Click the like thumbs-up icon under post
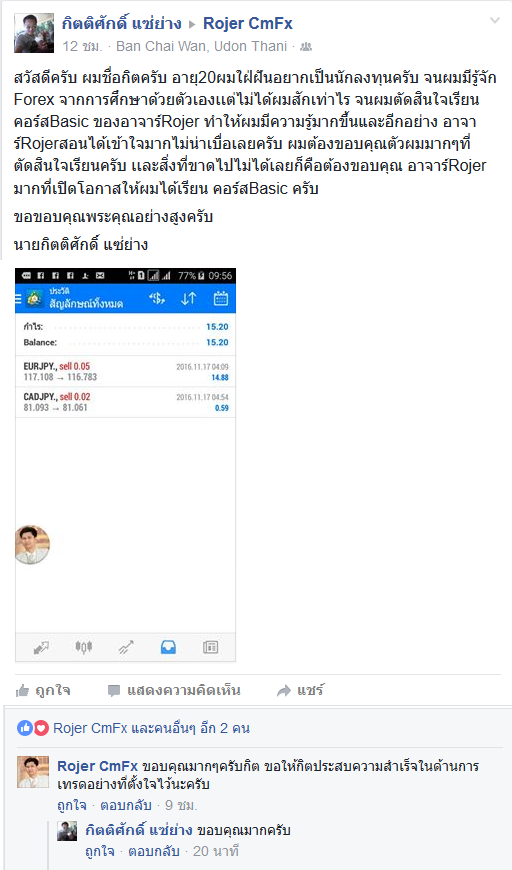Screen dimensions: 512x870 click(23, 691)
